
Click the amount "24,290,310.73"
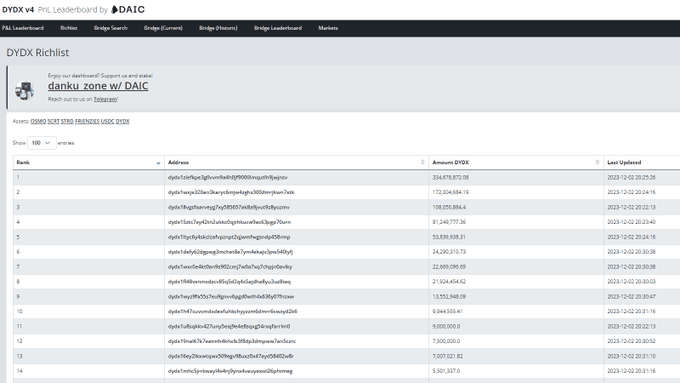[449, 252]
